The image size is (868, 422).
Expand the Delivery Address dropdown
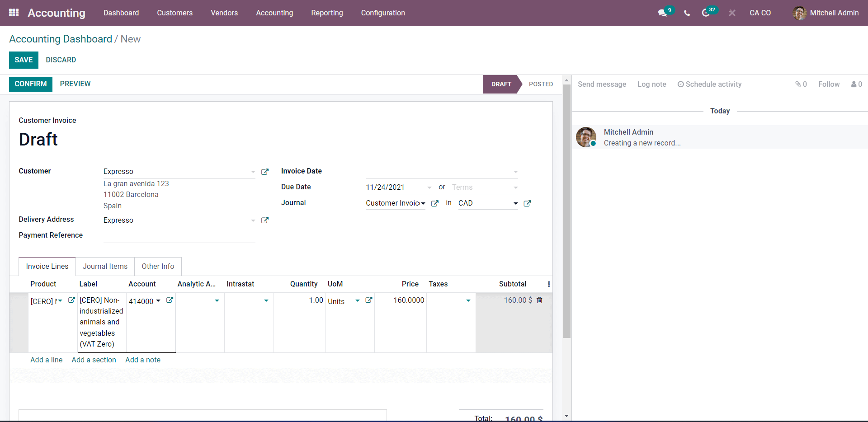[253, 220]
